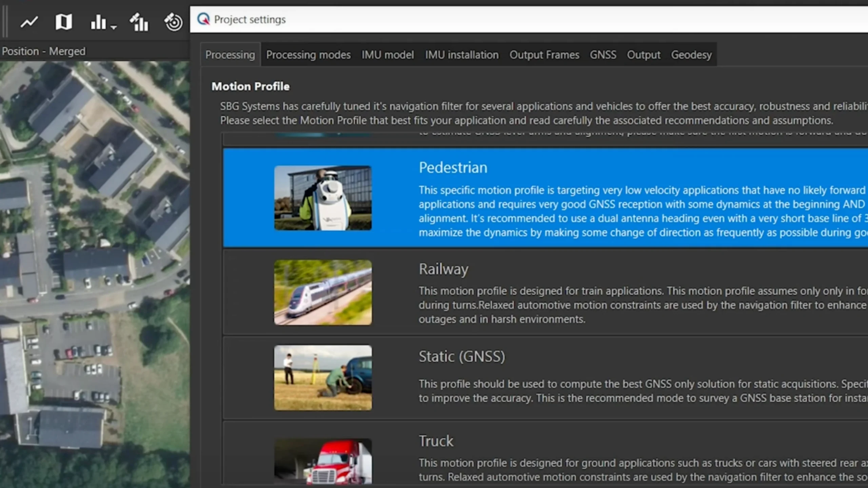Click the high-speed train thumbnail
Image resolution: width=868 pixels, height=488 pixels.
point(322,292)
